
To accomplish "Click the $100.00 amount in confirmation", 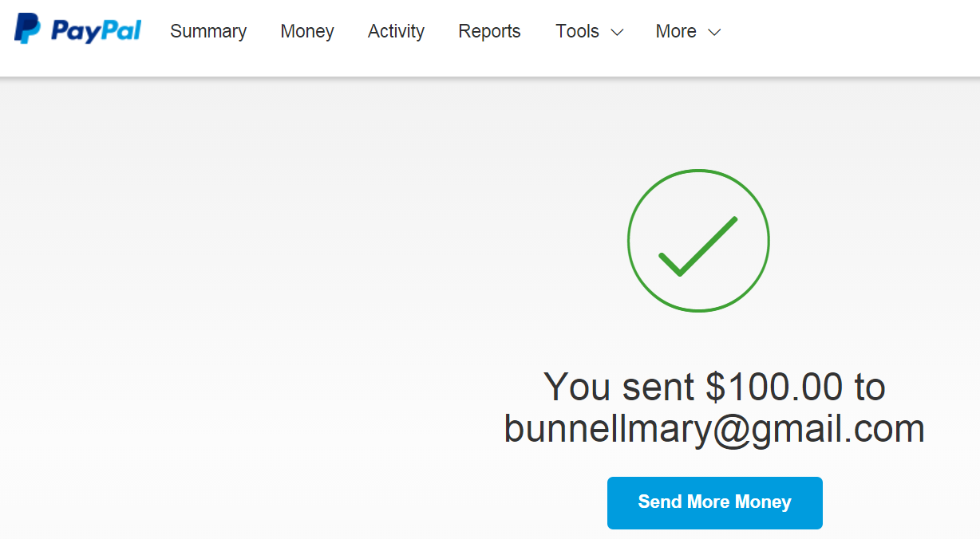I will (774, 388).
